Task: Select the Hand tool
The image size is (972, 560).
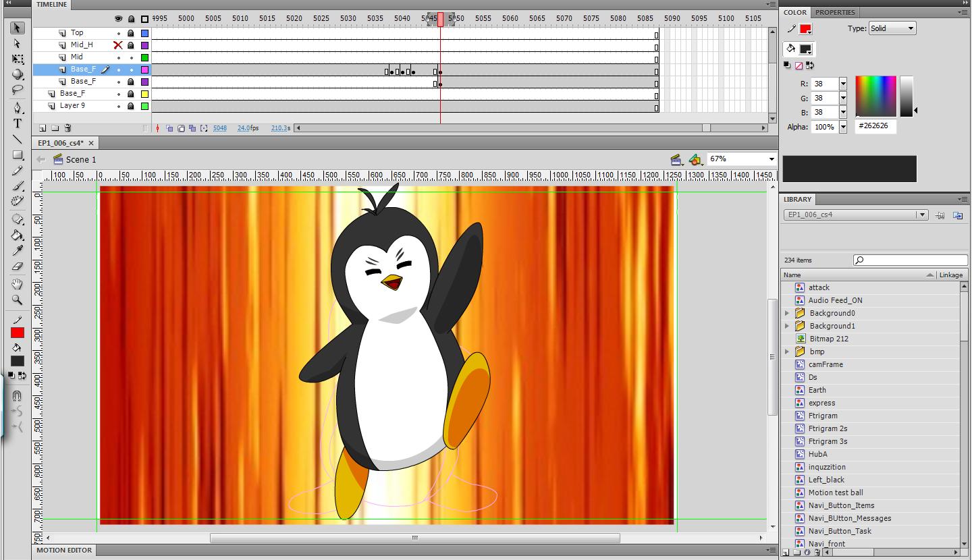Action: pos(18,284)
